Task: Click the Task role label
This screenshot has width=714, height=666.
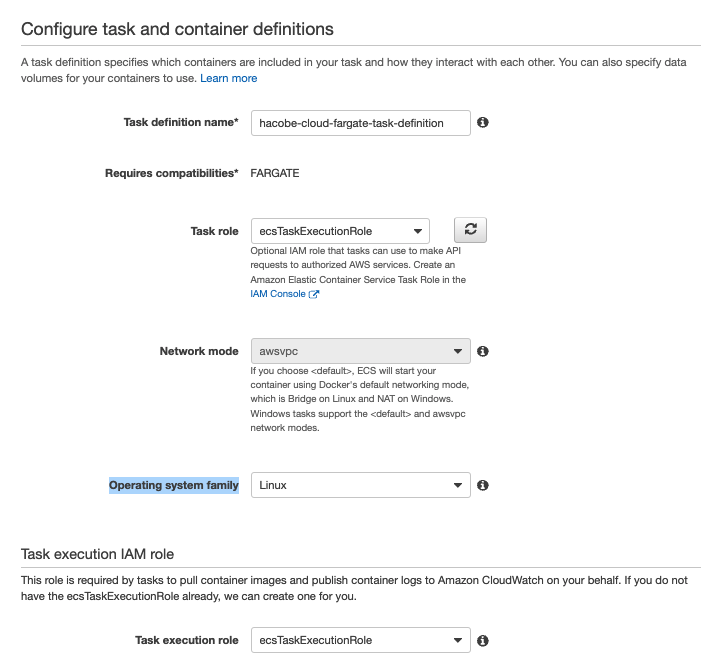Action: click(214, 231)
